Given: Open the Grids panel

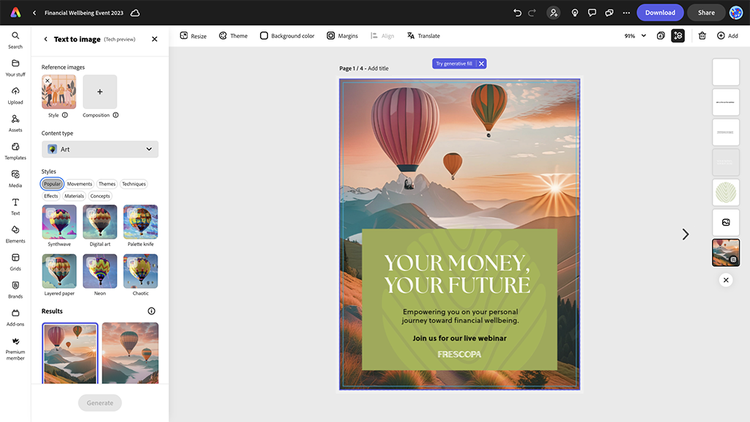Looking at the screenshot, I should tap(15, 262).
